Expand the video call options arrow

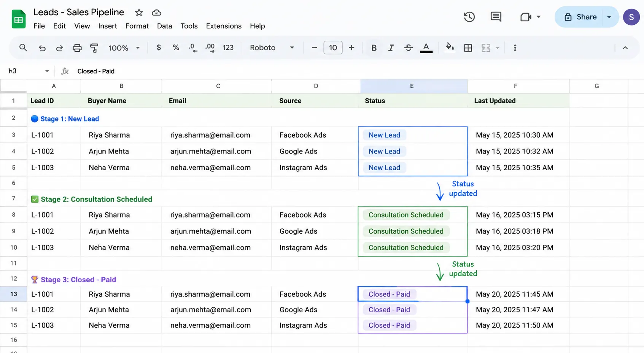click(x=539, y=17)
